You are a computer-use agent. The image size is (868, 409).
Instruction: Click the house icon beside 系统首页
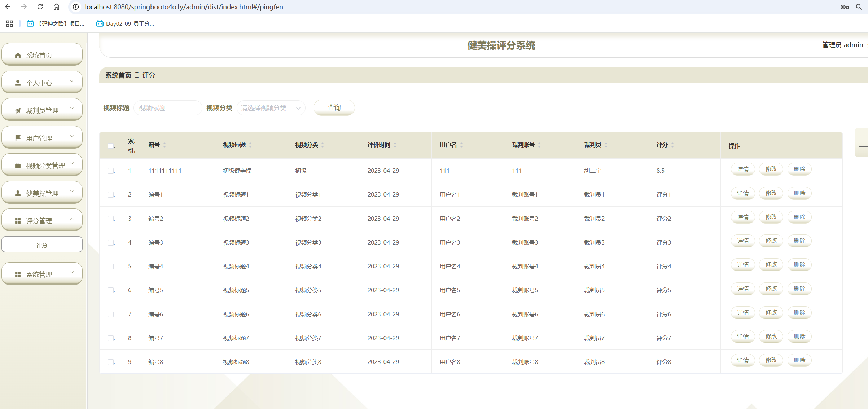[18, 55]
